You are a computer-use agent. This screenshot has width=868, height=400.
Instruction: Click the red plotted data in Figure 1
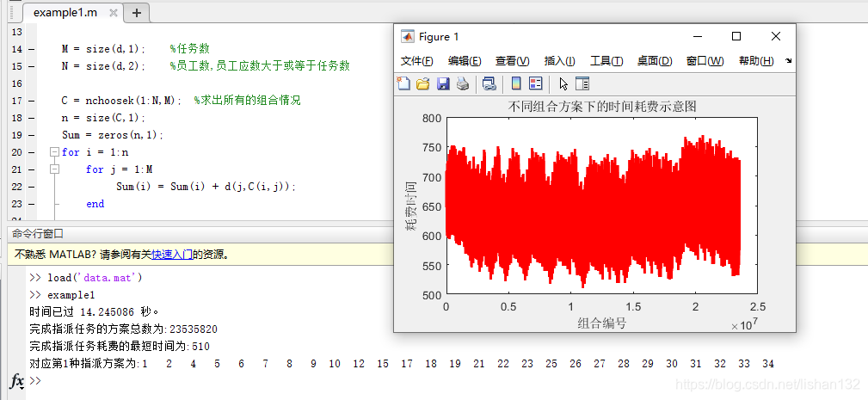(593, 210)
